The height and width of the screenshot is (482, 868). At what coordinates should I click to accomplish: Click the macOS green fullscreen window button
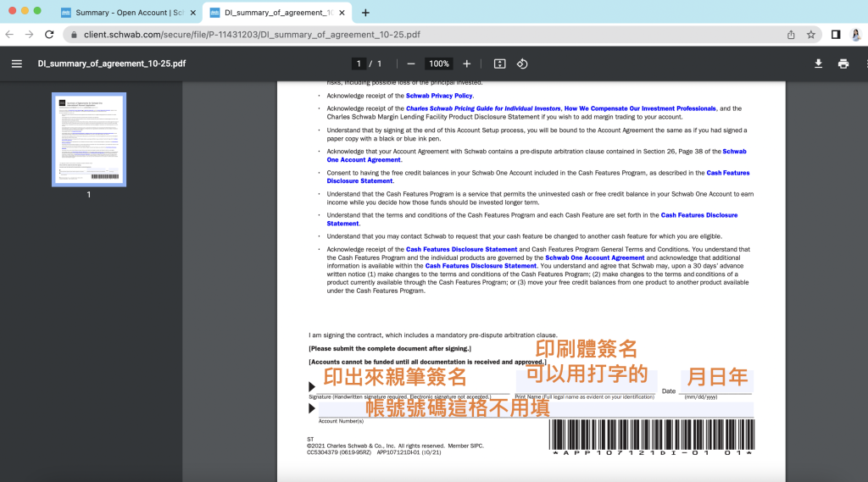pyautogui.click(x=37, y=10)
